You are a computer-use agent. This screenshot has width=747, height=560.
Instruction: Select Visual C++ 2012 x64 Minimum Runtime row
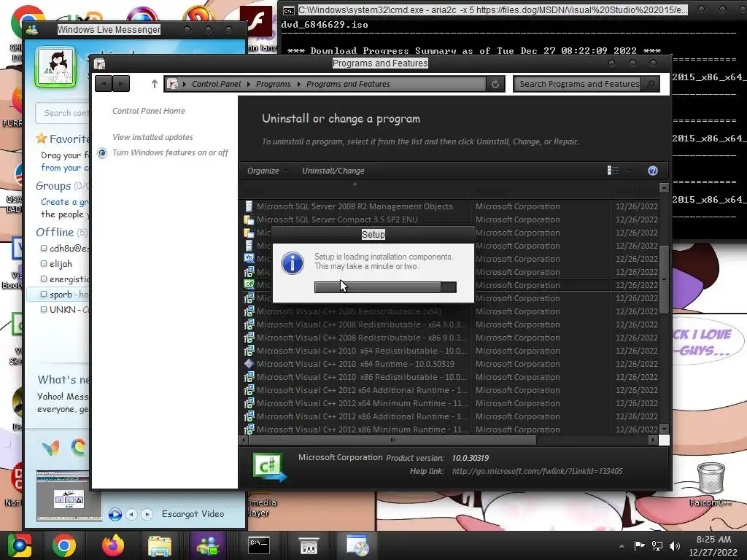tap(362, 403)
